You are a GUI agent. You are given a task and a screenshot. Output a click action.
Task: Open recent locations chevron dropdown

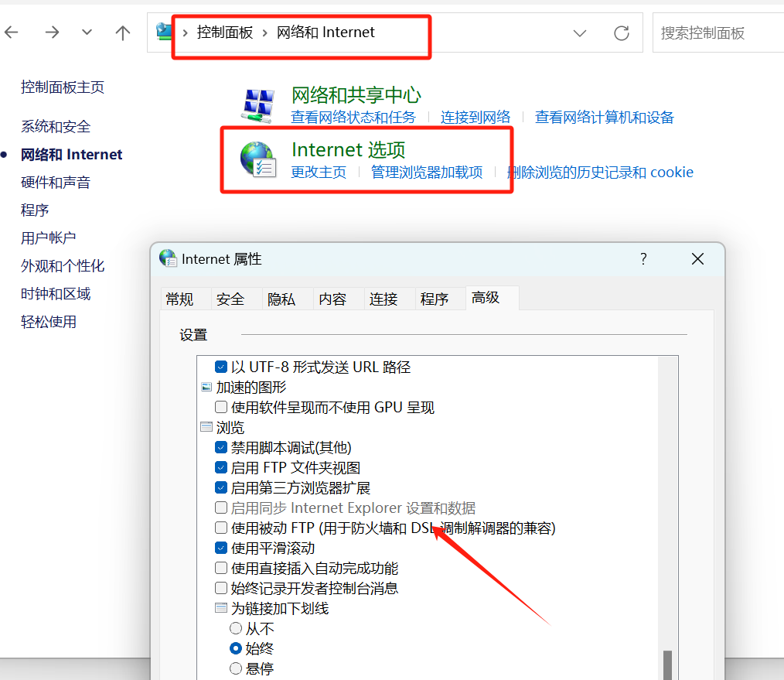87,32
